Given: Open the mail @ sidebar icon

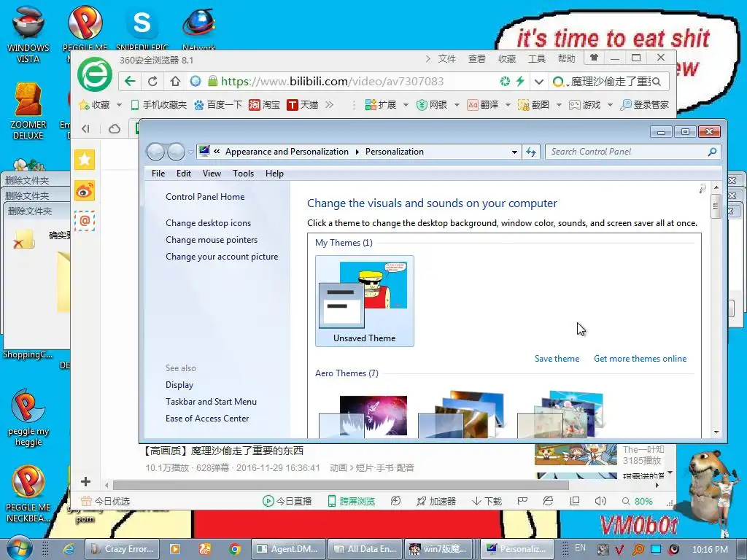Looking at the screenshot, I should click(85, 221).
